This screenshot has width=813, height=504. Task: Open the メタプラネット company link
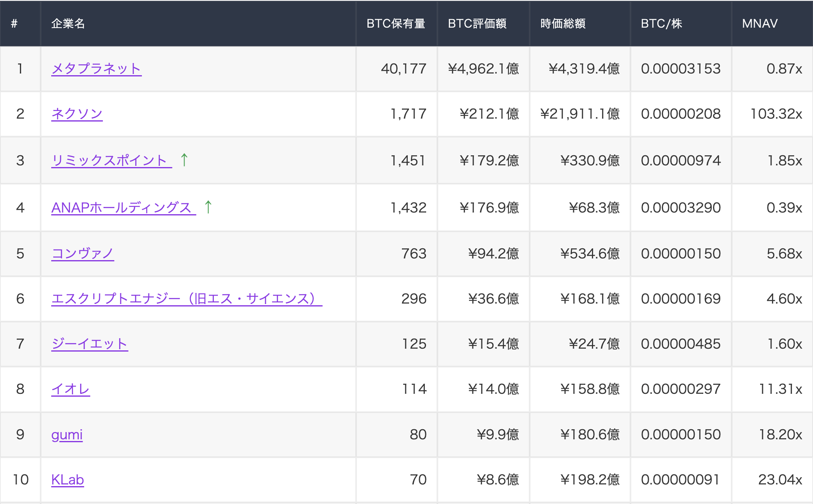point(96,69)
